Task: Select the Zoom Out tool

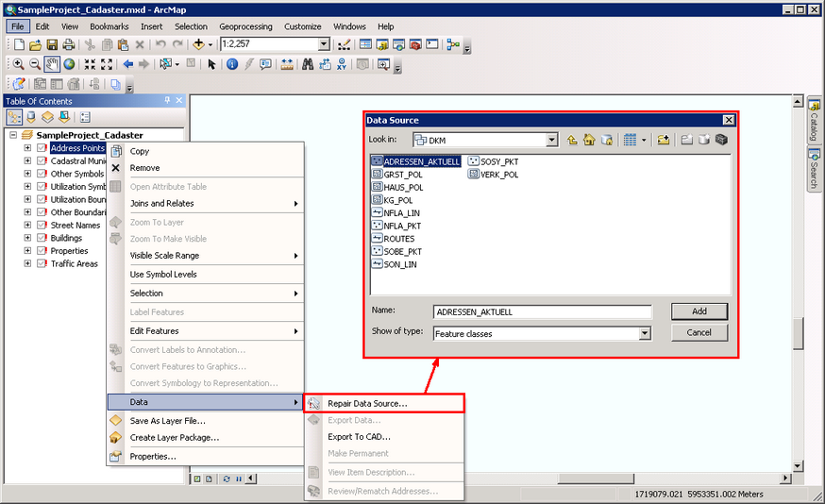Action: tap(35, 64)
